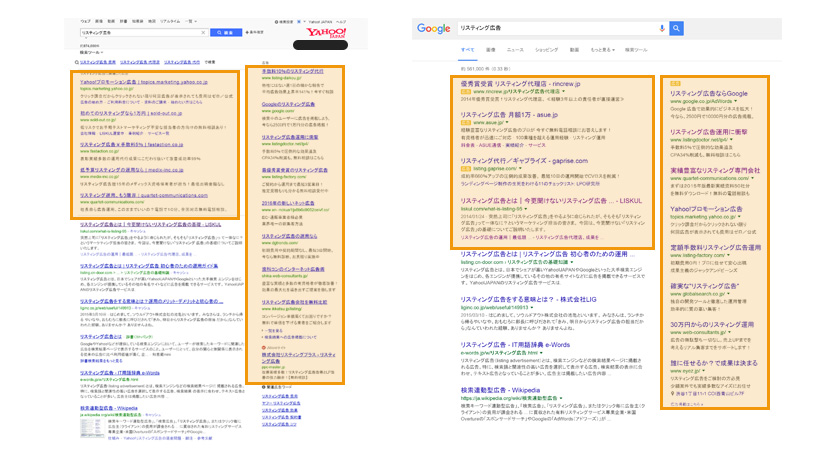This screenshot has width=830, height=460.
Task: Click Wikipedia thumbnail in Yahoo results
Action: tap(91, 428)
